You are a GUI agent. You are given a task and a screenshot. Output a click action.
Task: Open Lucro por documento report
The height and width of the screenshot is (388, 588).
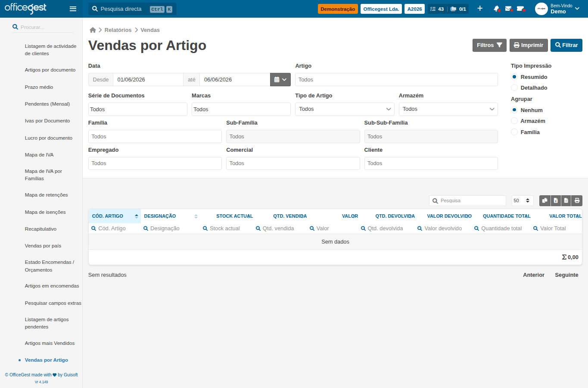pyautogui.click(x=49, y=138)
